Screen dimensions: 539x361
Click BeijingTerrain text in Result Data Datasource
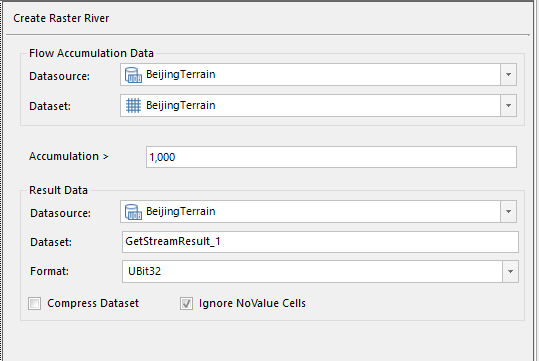tap(181, 211)
